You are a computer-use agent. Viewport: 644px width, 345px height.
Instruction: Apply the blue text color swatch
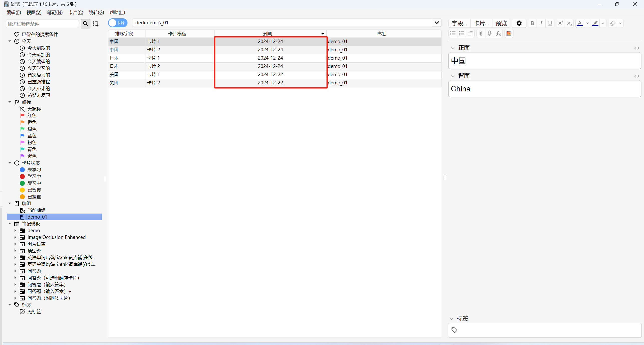580,23
